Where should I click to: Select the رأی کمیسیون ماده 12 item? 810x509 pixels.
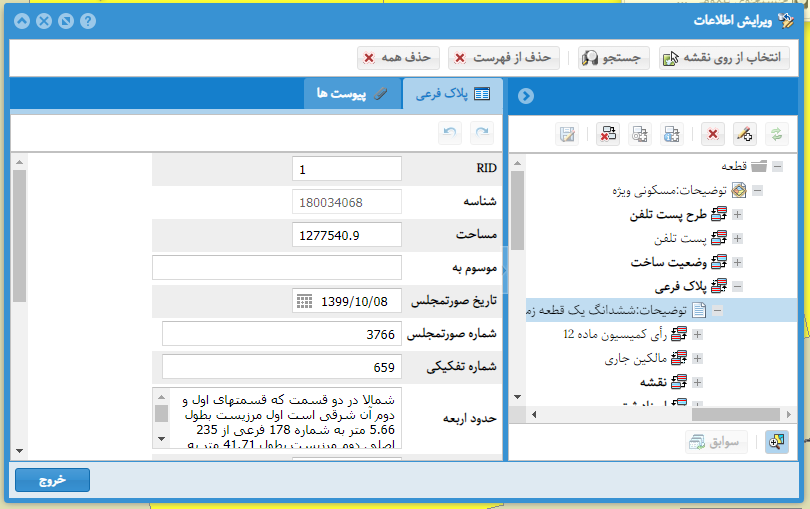615,334
